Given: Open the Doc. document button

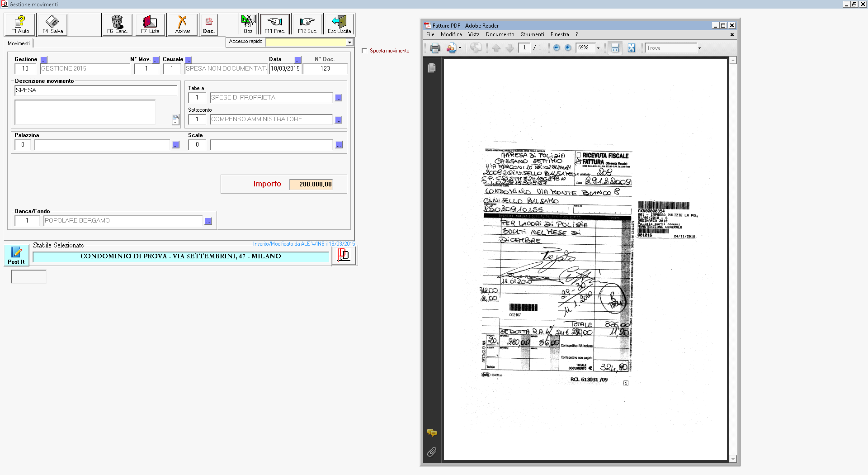Looking at the screenshot, I should click(x=209, y=24).
